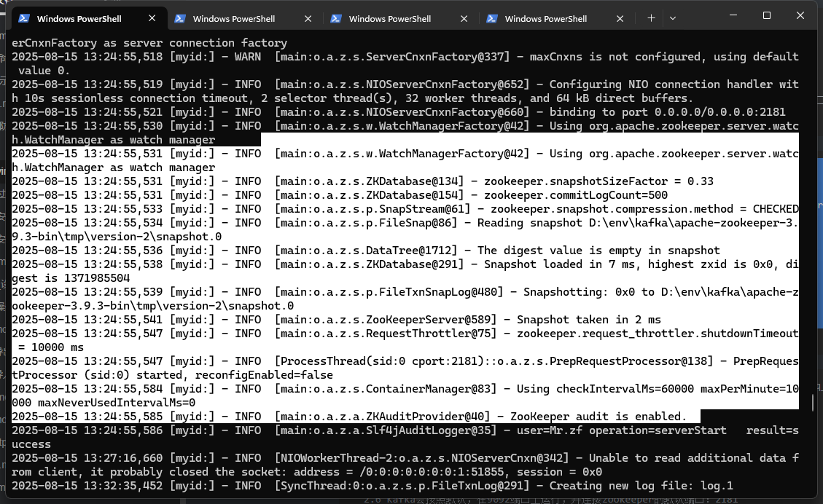
Task: Click PowerShell icon on the third tab
Action: [x=335, y=18]
